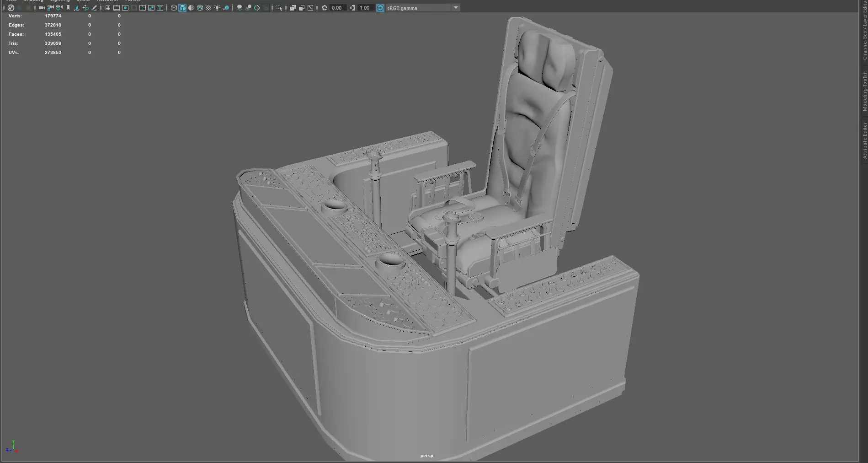Image resolution: width=868 pixels, height=463 pixels.
Task: Open Camera Attributes via gear camera icon
Action: click(x=59, y=8)
